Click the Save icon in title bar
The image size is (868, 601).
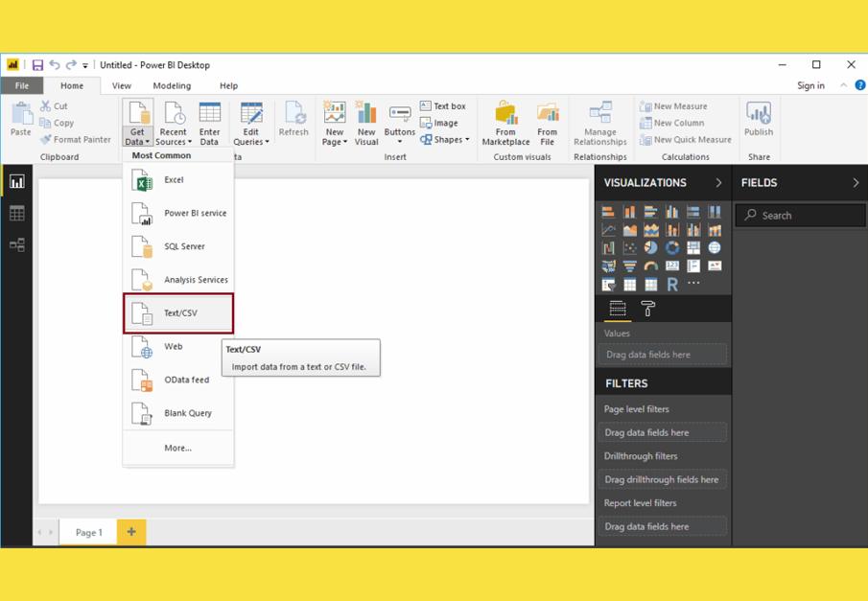pos(37,65)
